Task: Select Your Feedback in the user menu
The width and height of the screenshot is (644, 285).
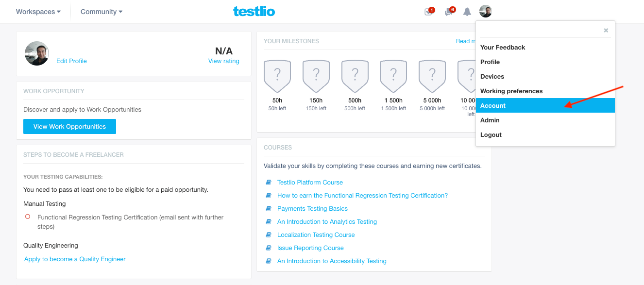Action: pos(545,47)
